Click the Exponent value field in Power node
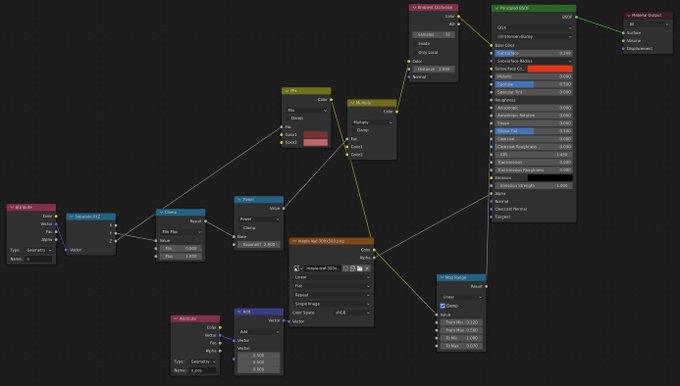 259,245
